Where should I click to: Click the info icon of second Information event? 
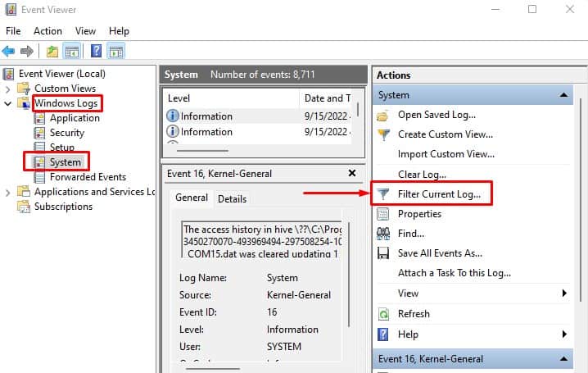(173, 132)
